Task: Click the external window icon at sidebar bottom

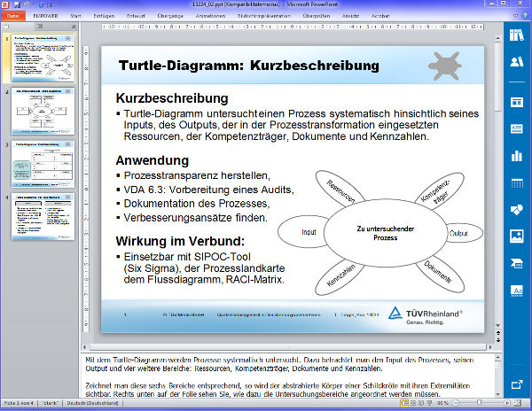Action: (517, 385)
